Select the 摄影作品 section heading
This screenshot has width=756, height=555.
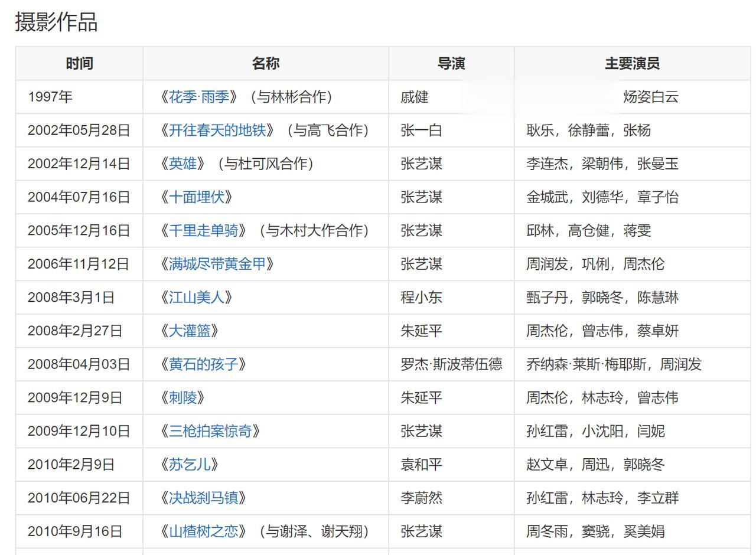click(x=56, y=22)
